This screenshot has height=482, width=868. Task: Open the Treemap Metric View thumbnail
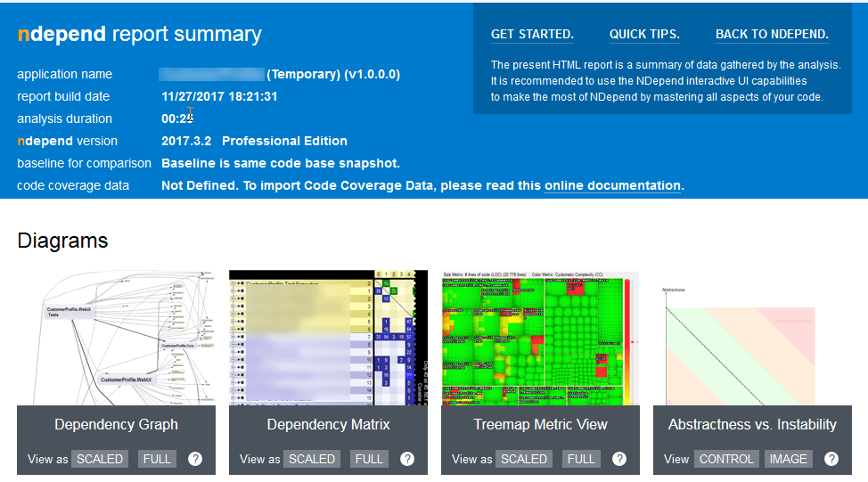(x=540, y=338)
